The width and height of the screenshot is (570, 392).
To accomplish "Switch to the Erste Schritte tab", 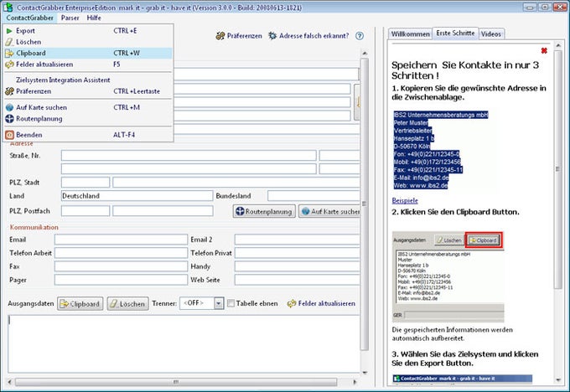I will [x=455, y=33].
